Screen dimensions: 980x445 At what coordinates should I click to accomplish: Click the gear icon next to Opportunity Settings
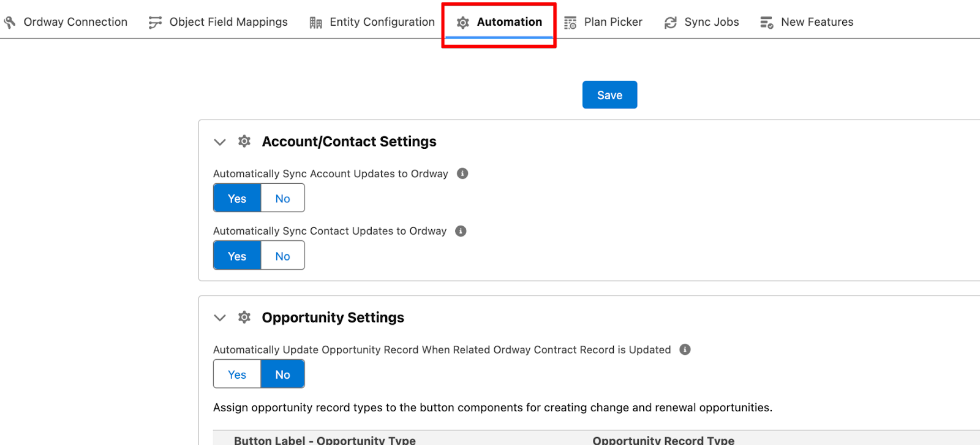[244, 317]
